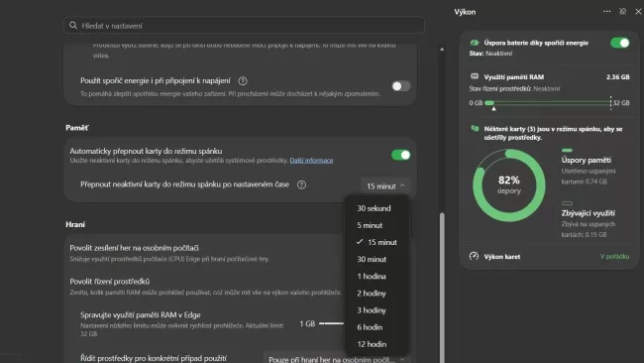Unpin the Výkon panel
The height and width of the screenshot is (363, 644).
click(x=622, y=12)
